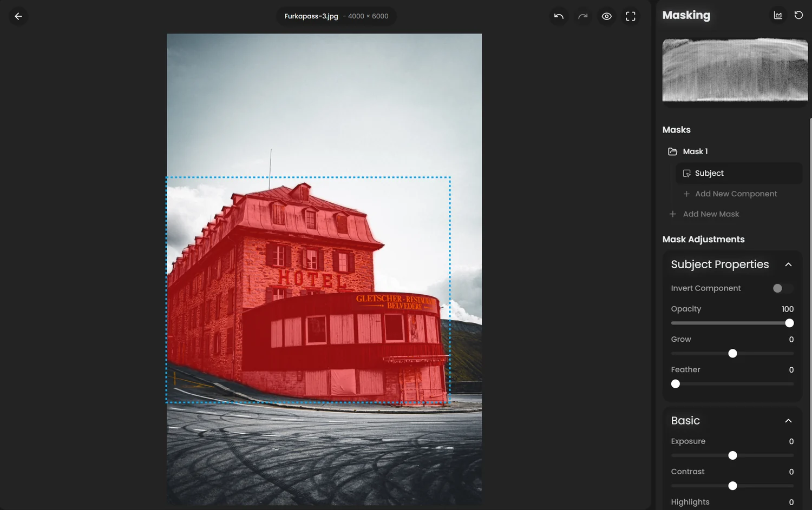The height and width of the screenshot is (510, 812).
Task: Toggle the eye preview icon
Action: (607, 16)
